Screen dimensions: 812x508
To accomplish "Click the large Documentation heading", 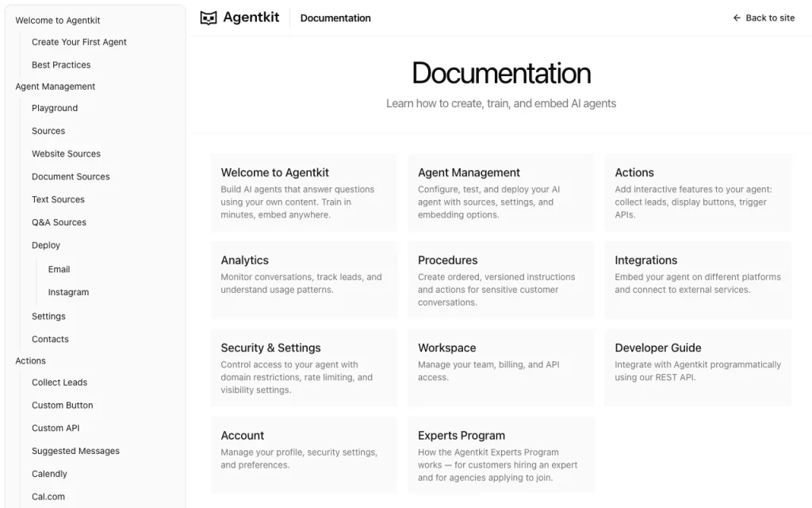I will click(501, 73).
